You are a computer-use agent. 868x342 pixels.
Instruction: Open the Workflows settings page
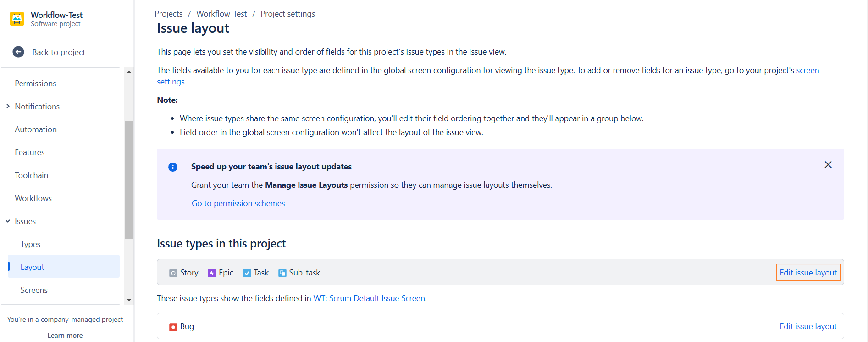33,198
